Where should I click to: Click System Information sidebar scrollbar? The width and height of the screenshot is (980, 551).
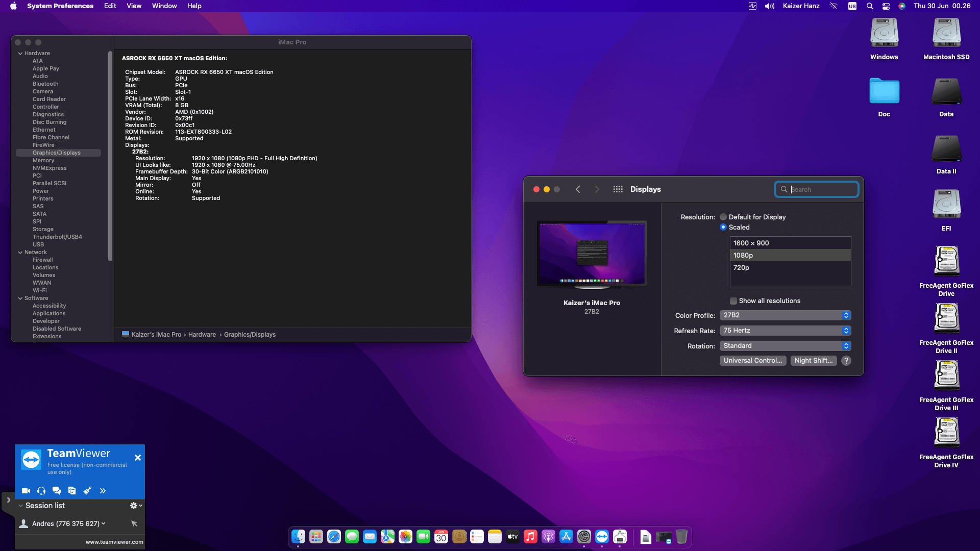[x=110, y=156]
